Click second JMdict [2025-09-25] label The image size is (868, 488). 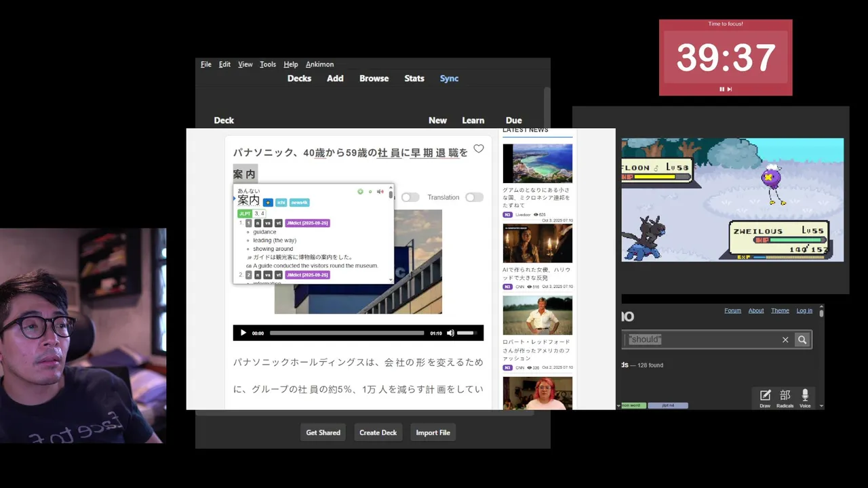[x=307, y=275]
